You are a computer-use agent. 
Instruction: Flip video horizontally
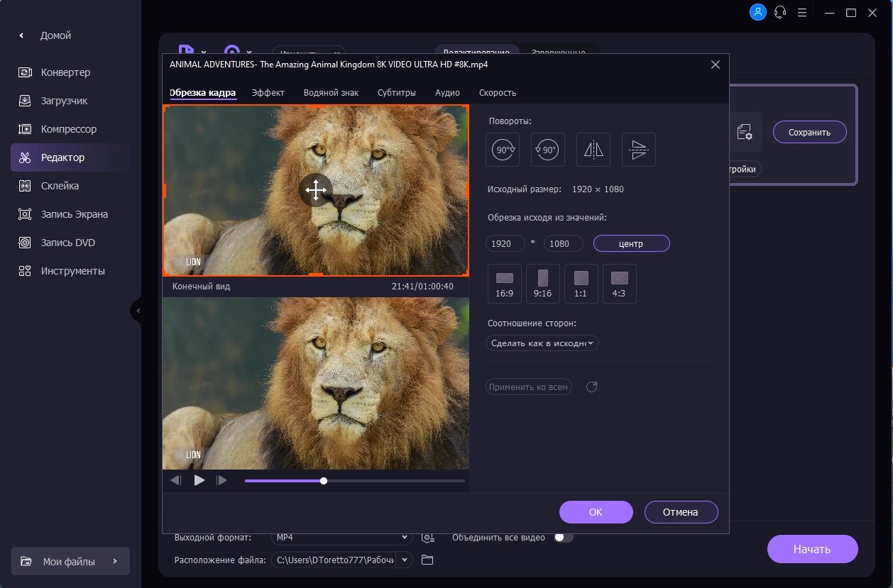point(593,150)
